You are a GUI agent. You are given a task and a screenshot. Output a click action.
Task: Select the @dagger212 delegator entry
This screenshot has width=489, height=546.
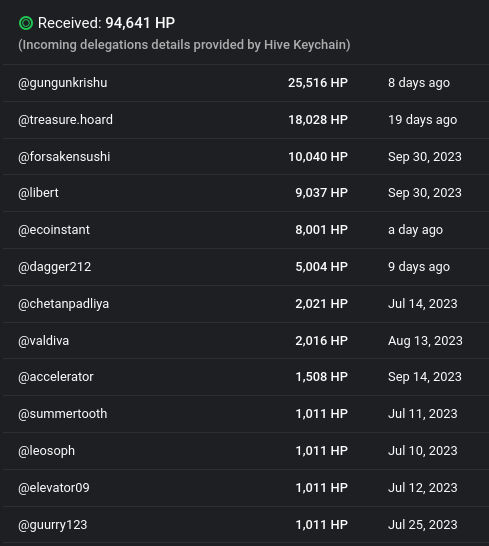55,267
